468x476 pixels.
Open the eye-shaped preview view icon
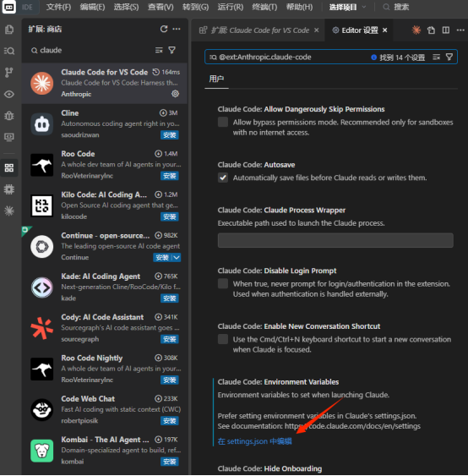(9, 94)
